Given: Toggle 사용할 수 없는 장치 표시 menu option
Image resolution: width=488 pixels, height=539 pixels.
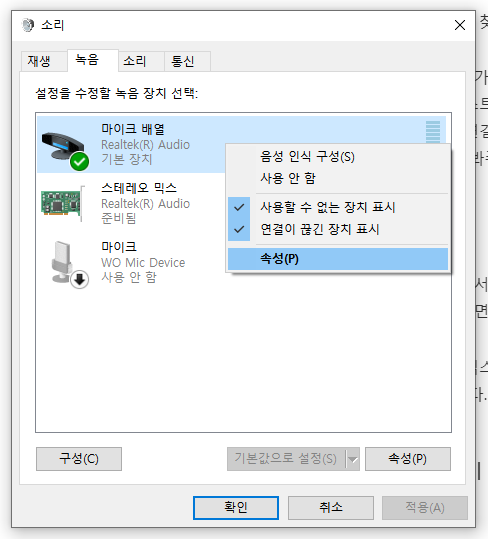Looking at the screenshot, I should (x=338, y=207).
